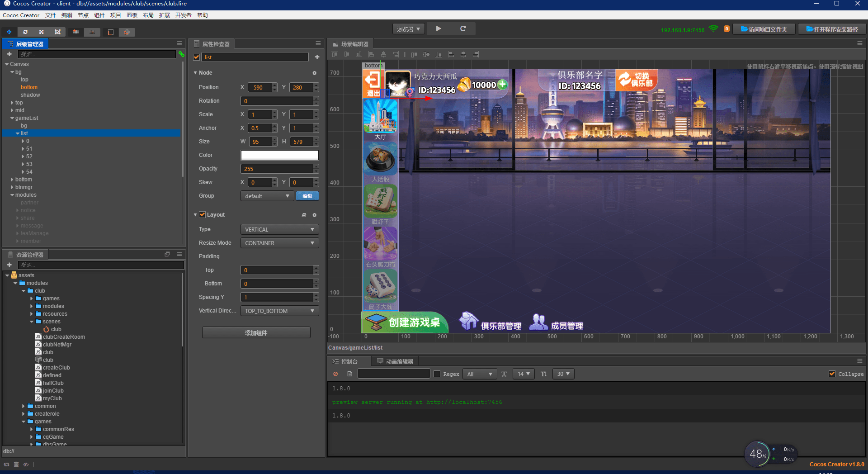This screenshot has height=474, width=868.
Task: Open the Layout component gear menu
Action: 315,215
